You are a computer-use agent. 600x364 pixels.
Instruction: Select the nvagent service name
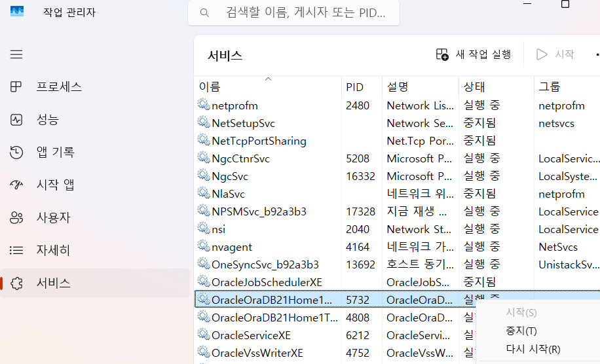coord(232,247)
